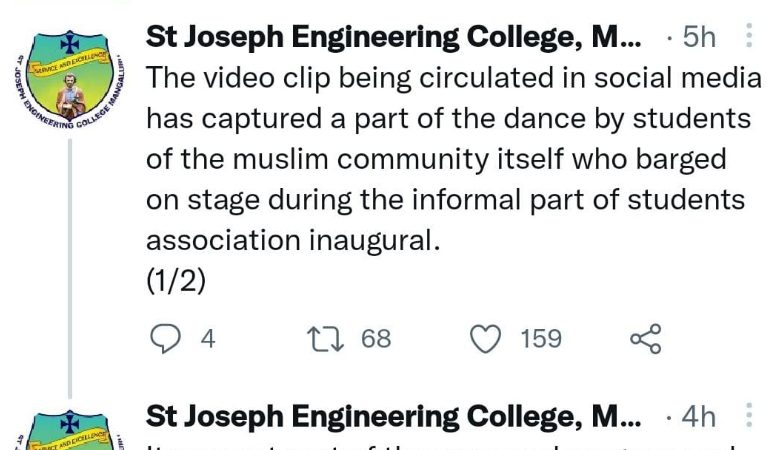The height and width of the screenshot is (450, 780).
Task: Click the 4h timestamp
Action: 699,416
